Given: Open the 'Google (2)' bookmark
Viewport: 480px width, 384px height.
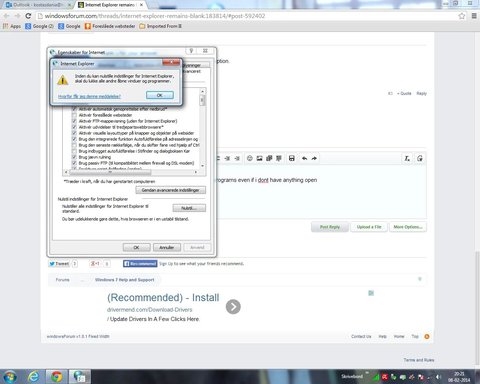Looking at the screenshot, I should [x=39, y=26].
